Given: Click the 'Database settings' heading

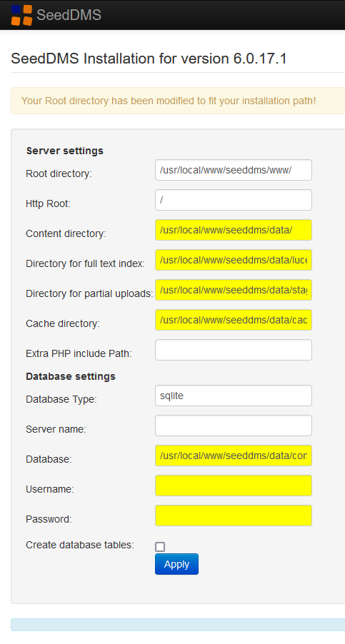Looking at the screenshot, I should click(x=71, y=376).
